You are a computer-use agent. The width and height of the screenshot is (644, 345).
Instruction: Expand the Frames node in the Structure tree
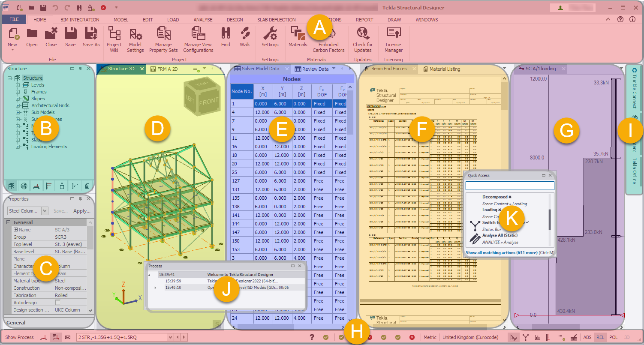[18, 92]
